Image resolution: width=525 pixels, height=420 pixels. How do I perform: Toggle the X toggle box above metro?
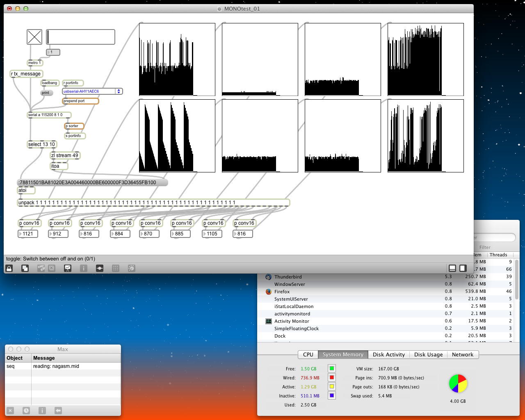tap(34, 37)
